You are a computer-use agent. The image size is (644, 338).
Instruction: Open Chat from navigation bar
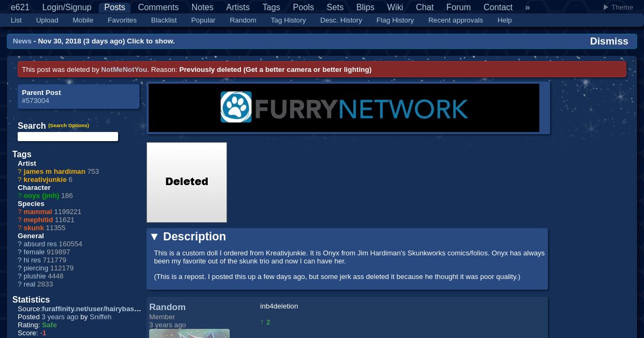pos(425,8)
